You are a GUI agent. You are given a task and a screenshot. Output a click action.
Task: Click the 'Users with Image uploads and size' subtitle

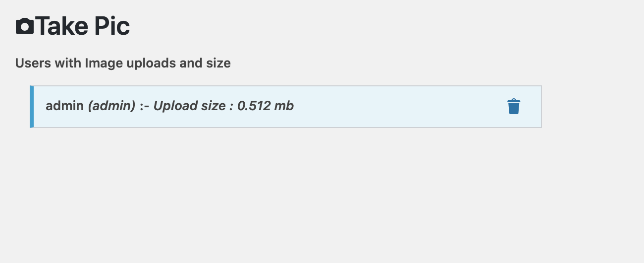click(123, 63)
